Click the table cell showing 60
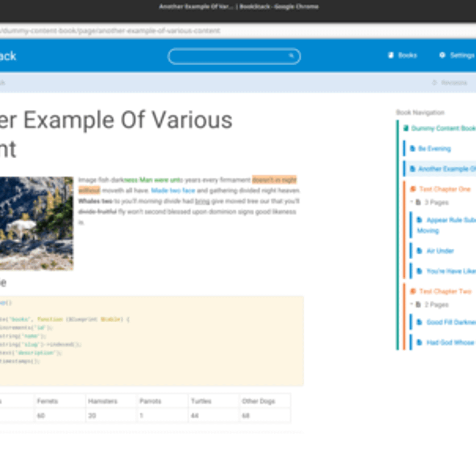The image size is (476, 476). [60, 415]
